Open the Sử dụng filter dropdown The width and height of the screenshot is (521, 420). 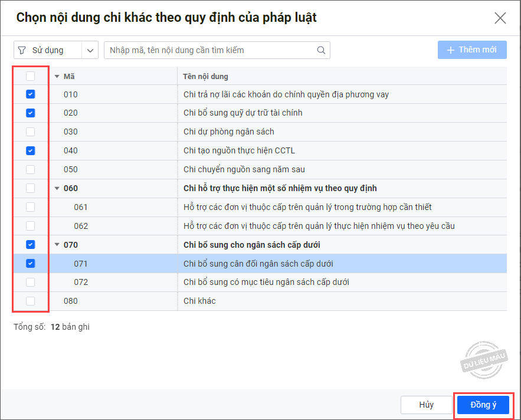click(x=90, y=50)
